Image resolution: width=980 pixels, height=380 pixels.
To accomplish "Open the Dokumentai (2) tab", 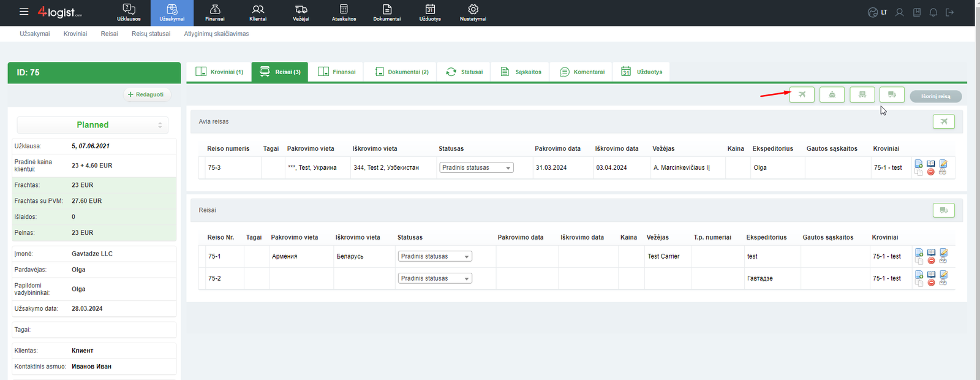I will (x=402, y=72).
